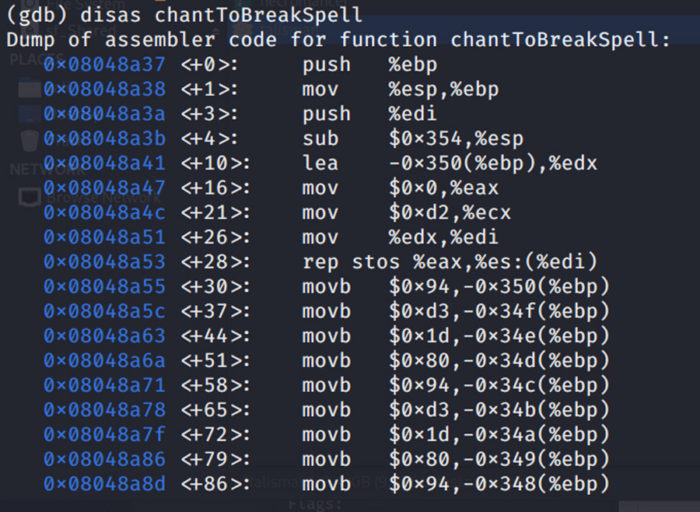
Task: Click the 'movb $0x80,-0x349(%ebp)' line
Action: pos(326,459)
